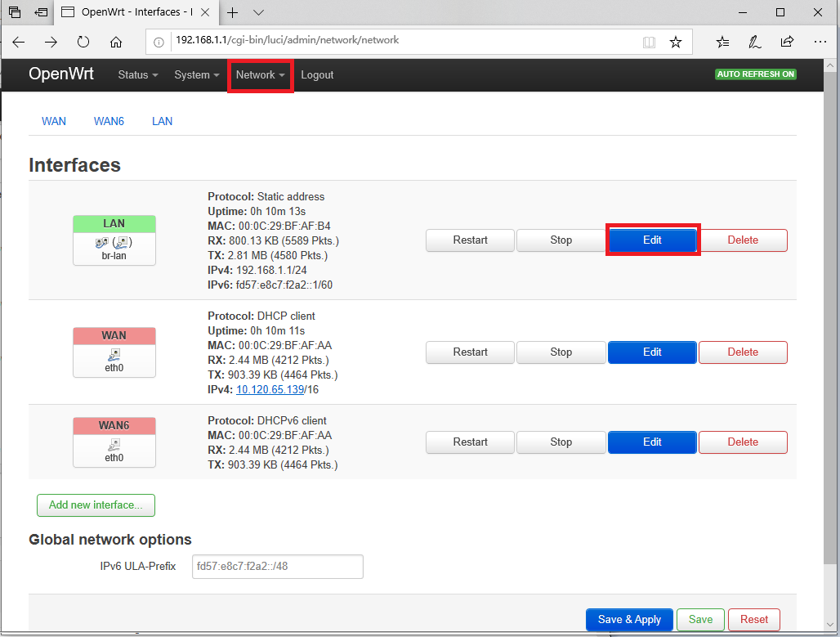Stop the WAN interface

[561, 352]
